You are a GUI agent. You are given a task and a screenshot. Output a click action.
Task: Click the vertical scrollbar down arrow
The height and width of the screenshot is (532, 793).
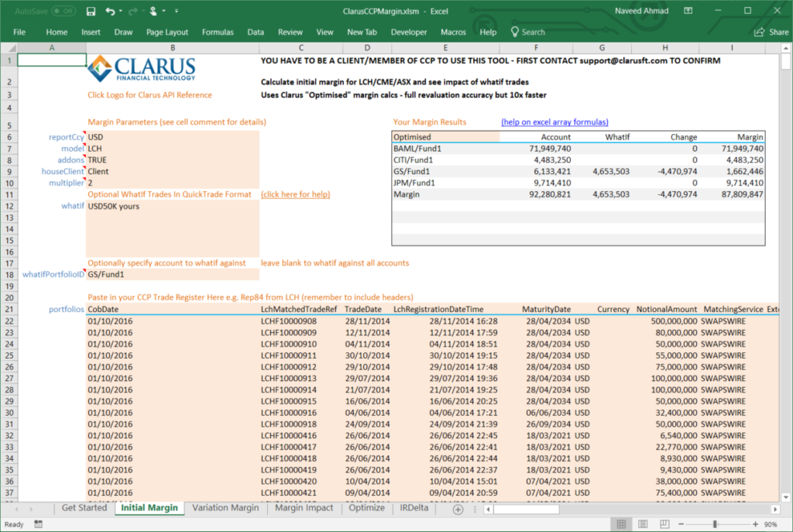(785, 497)
